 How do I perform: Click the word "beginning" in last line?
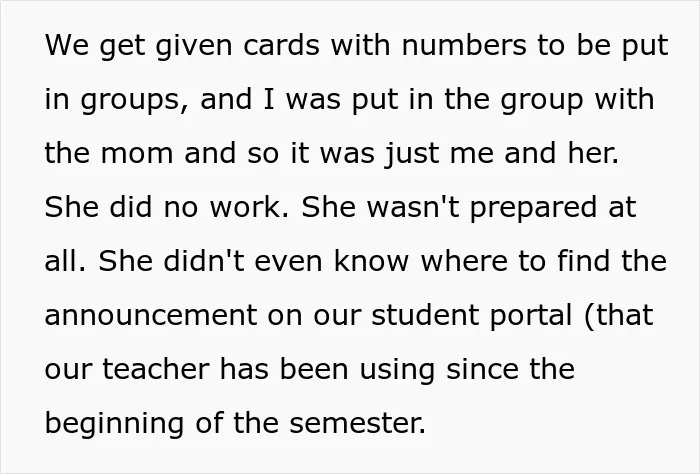(114, 423)
